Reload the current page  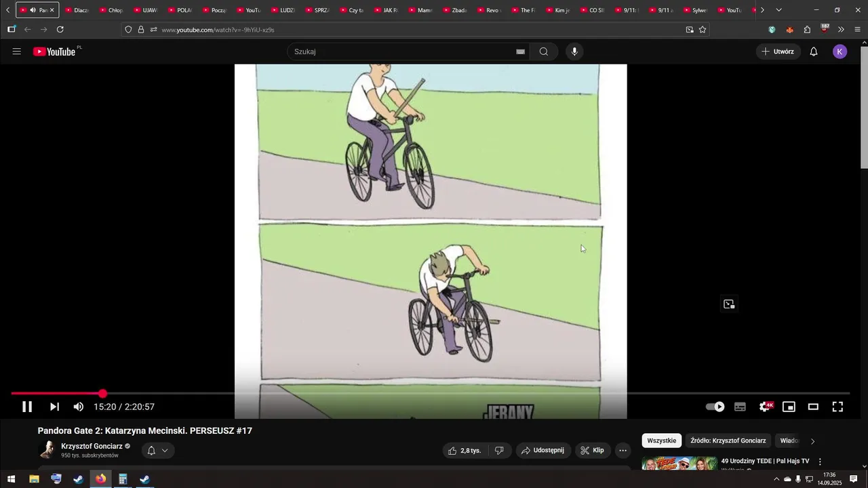(60, 29)
